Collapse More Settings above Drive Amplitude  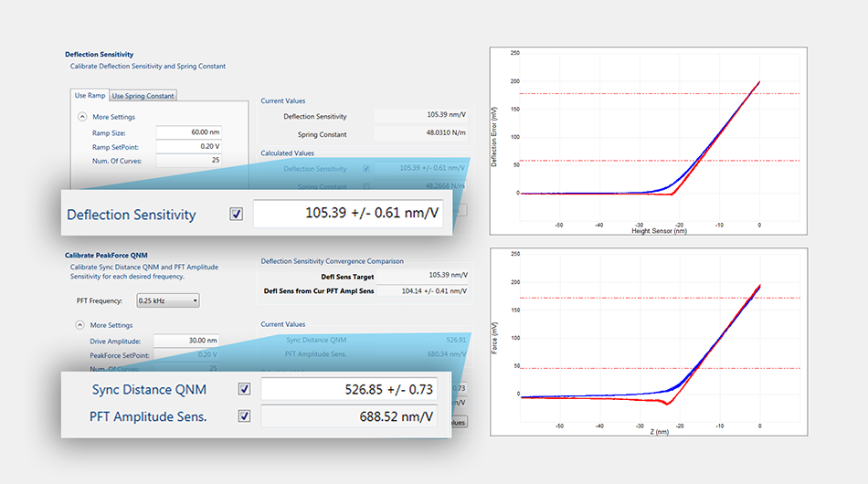82,325
